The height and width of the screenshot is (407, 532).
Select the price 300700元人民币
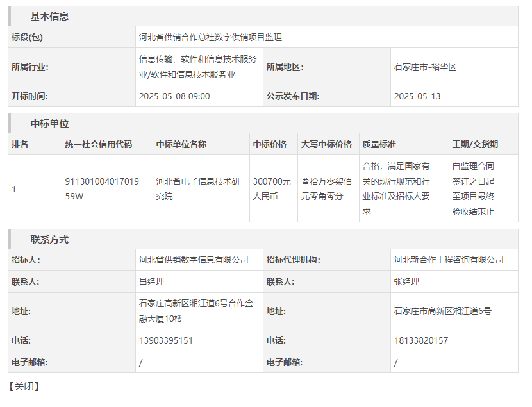click(272, 189)
